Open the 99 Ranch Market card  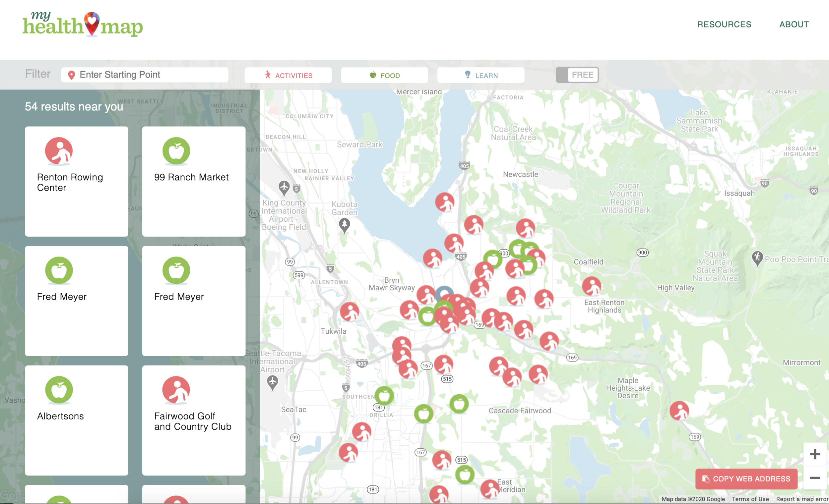(194, 181)
